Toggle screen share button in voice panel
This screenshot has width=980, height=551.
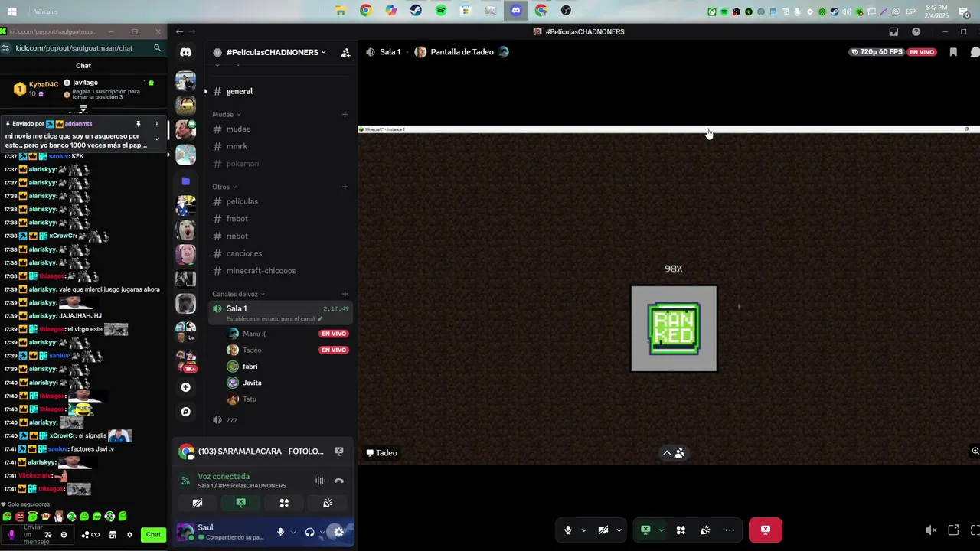click(x=240, y=503)
